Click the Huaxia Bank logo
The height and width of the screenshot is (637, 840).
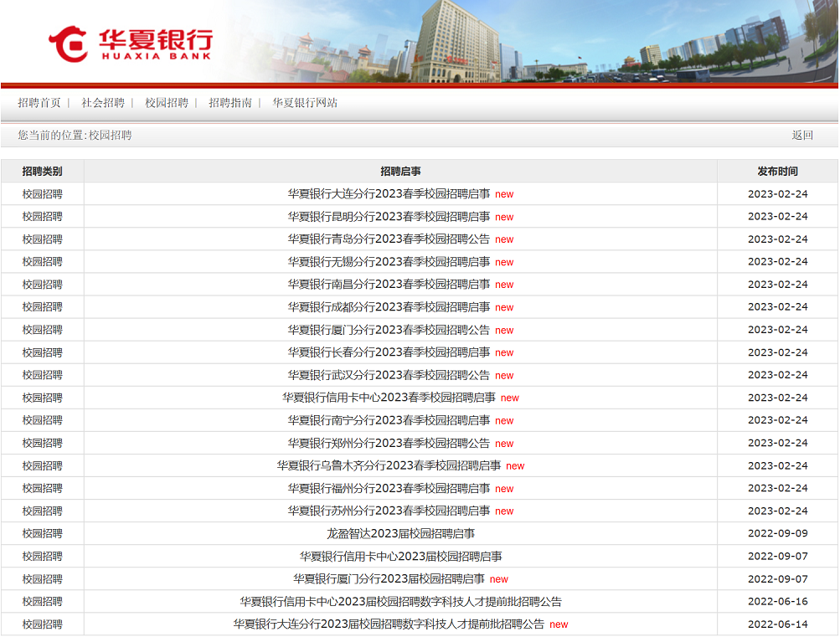pos(131,44)
